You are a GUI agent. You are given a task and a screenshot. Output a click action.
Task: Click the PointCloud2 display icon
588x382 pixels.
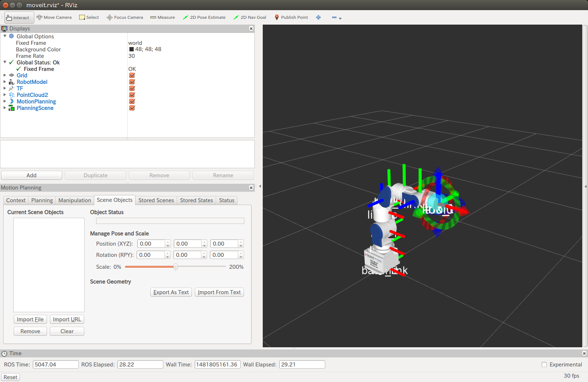click(12, 95)
